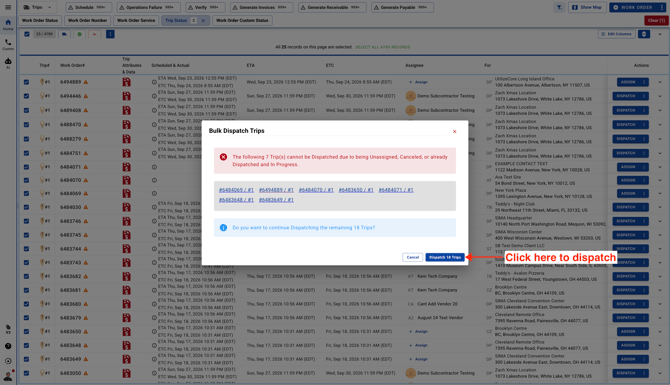Uncheck the row checkbox for 6489408
The height and width of the screenshot is (385, 670).
tap(26, 110)
